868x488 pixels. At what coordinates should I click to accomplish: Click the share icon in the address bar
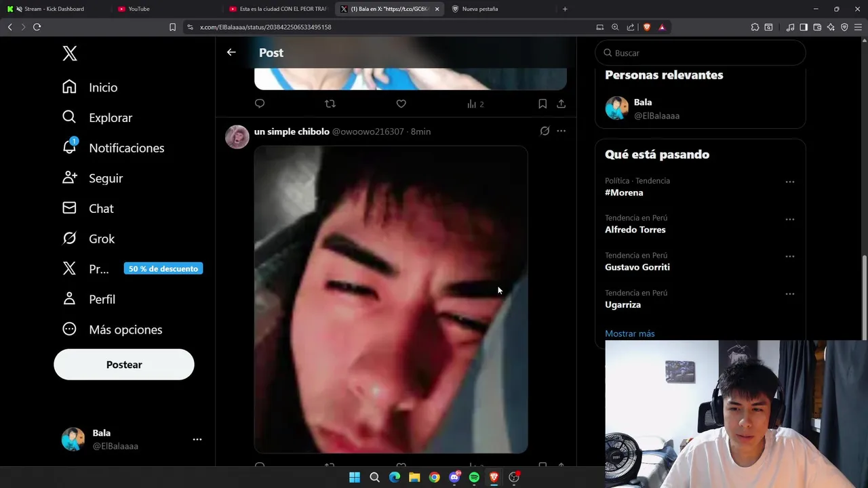pos(631,27)
